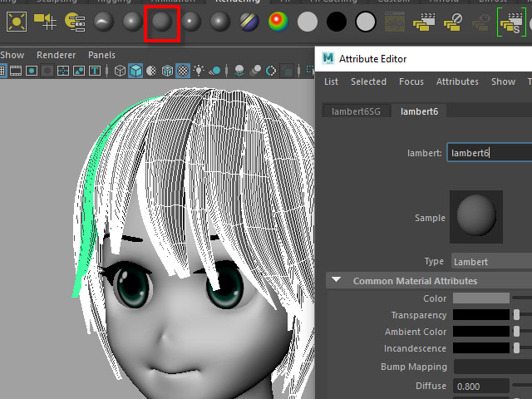Switch to the lambert6SG tab

click(356, 111)
